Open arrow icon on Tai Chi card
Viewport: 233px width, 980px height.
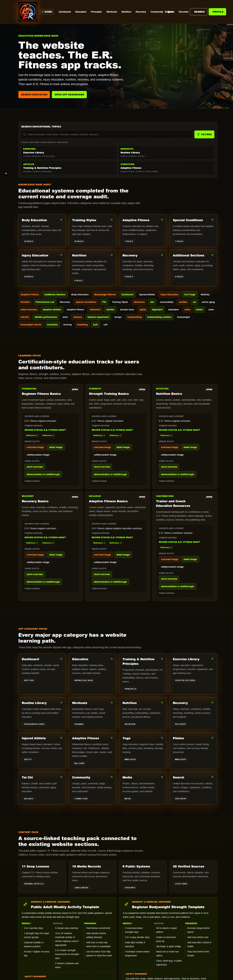(x=61, y=777)
